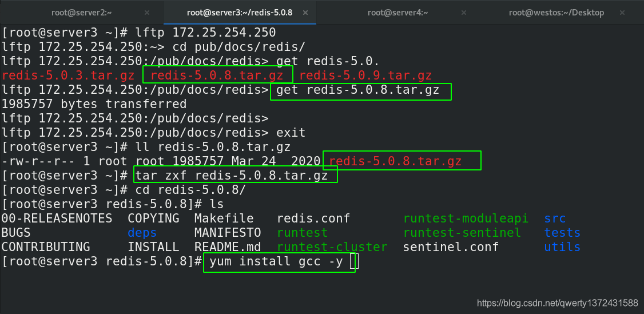Click the lftp exit command

(x=291, y=133)
